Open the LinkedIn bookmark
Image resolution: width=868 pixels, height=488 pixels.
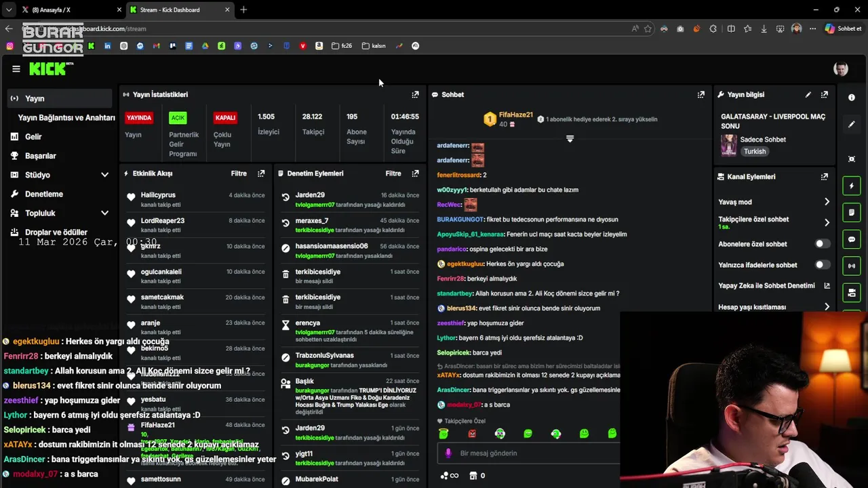107,46
